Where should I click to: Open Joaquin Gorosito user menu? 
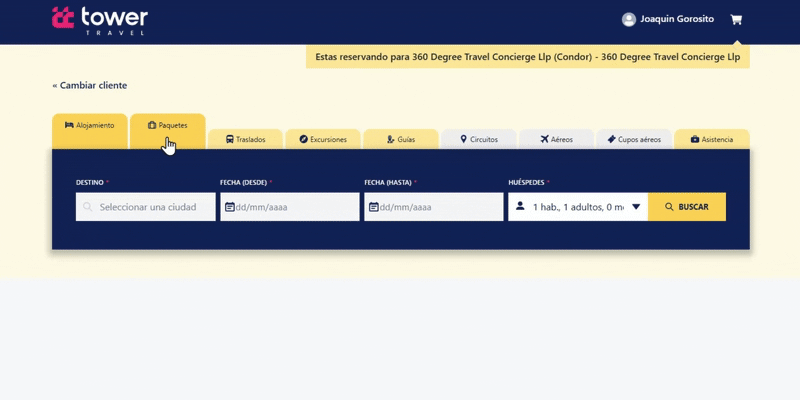point(677,19)
